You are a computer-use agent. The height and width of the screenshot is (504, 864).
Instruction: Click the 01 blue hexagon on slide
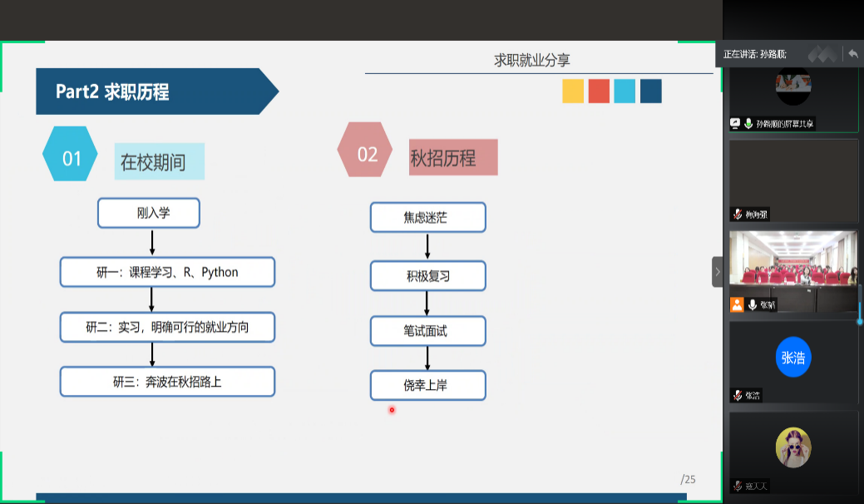[72, 157]
